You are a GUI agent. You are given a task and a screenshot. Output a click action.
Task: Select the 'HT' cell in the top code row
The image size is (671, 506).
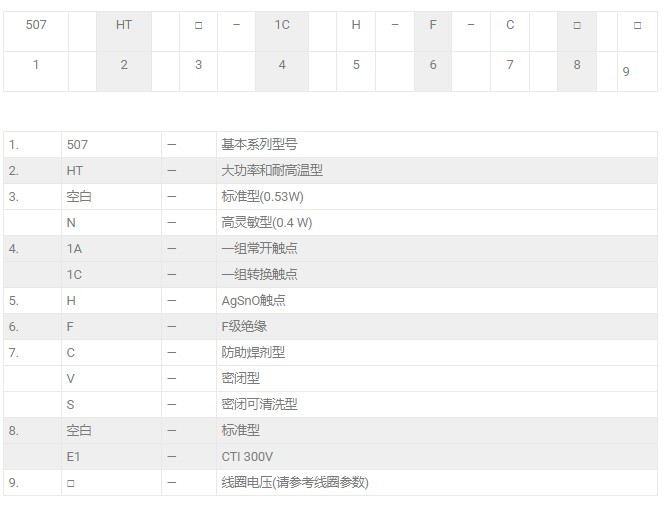tap(124, 25)
